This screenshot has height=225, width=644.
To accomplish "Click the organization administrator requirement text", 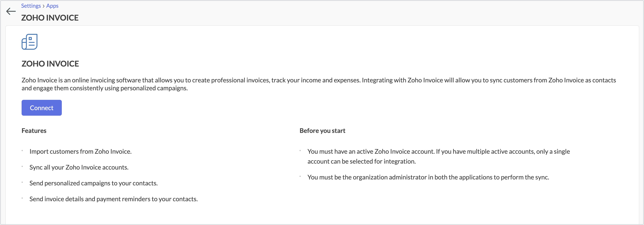I will tap(428, 177).
